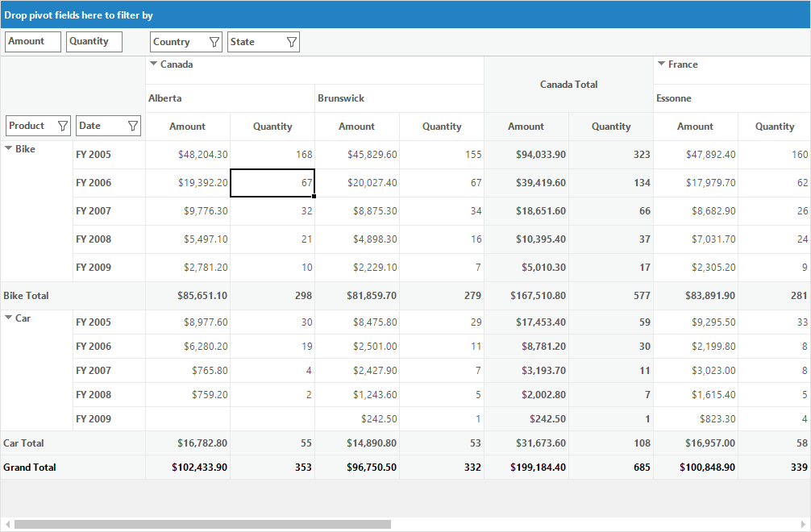Collapse the Canada column group
The image size is (811, 532).
pyautogui.click(x=153, y=64)
